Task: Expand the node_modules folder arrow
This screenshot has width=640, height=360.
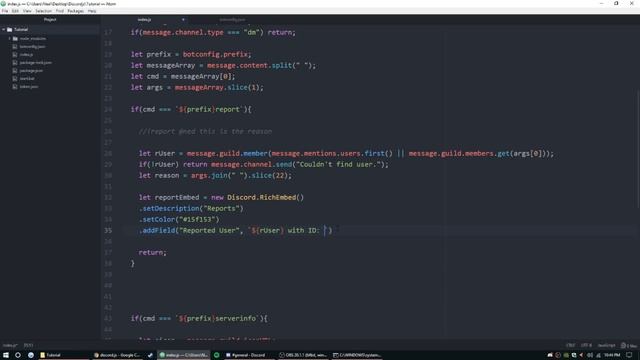Action: point(10,38)
